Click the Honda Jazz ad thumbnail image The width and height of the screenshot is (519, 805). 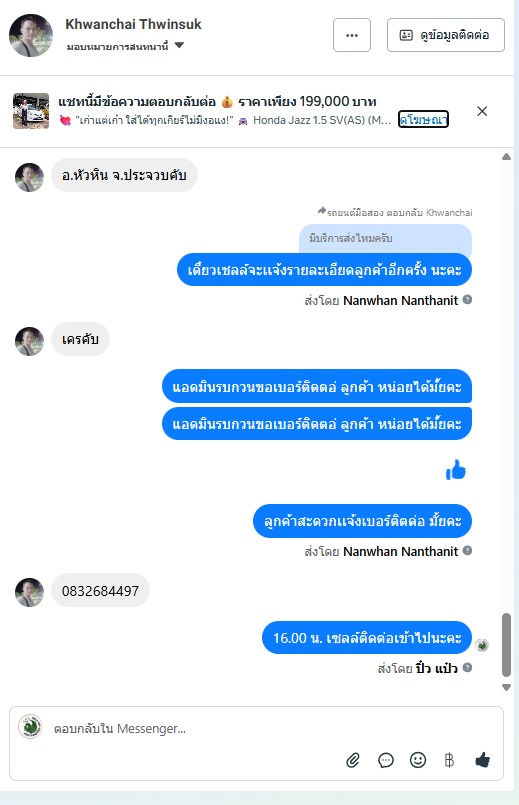pos(31,111)
